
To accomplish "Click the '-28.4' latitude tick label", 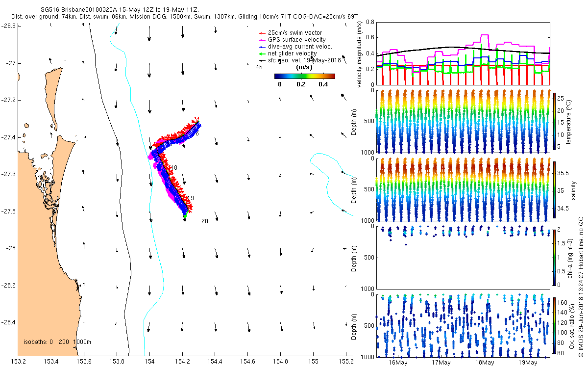I will (x=9, y=322).
